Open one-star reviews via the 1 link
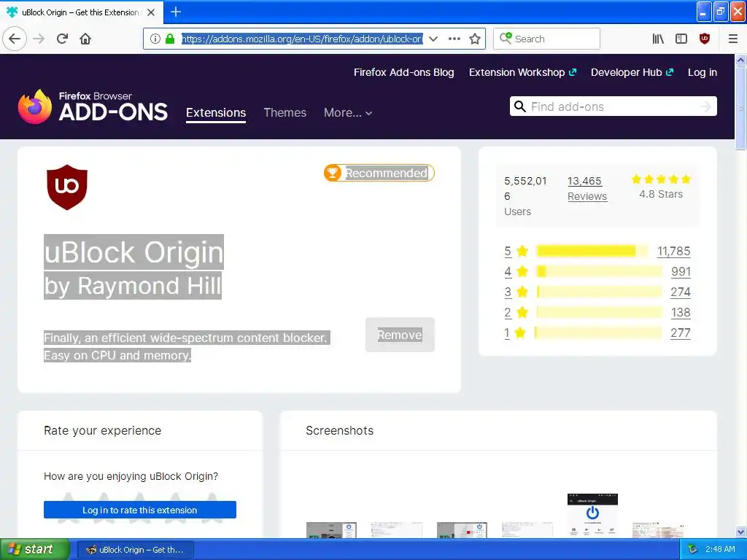Image resolution: width=747 pixels, height=560 pixels. coord(507,332)
